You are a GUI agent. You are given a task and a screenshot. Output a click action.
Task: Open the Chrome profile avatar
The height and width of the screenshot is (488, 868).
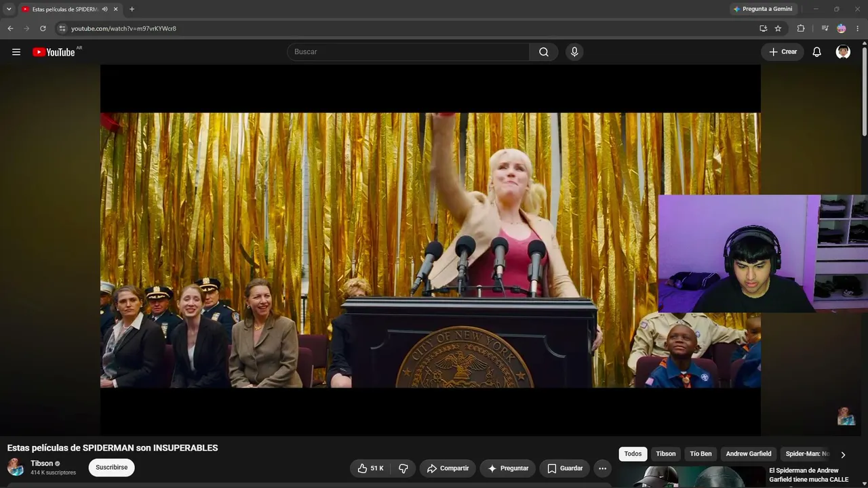(x=842, y=28)
